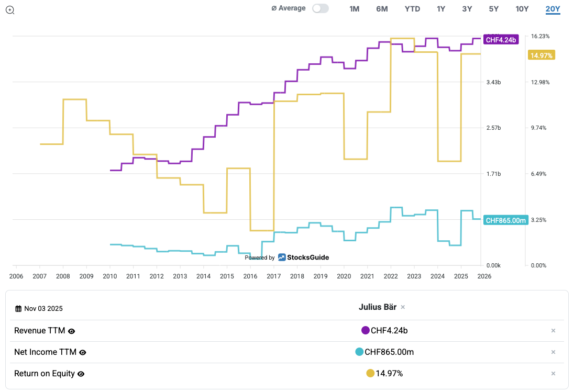
Task: Toggle Revenue TTM visibility eye icon
Action: tap(72, 331)
